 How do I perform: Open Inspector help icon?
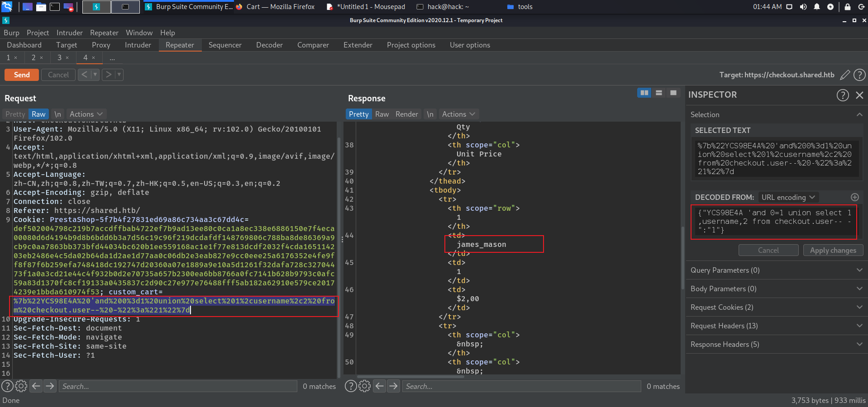(x=843, y=95)
